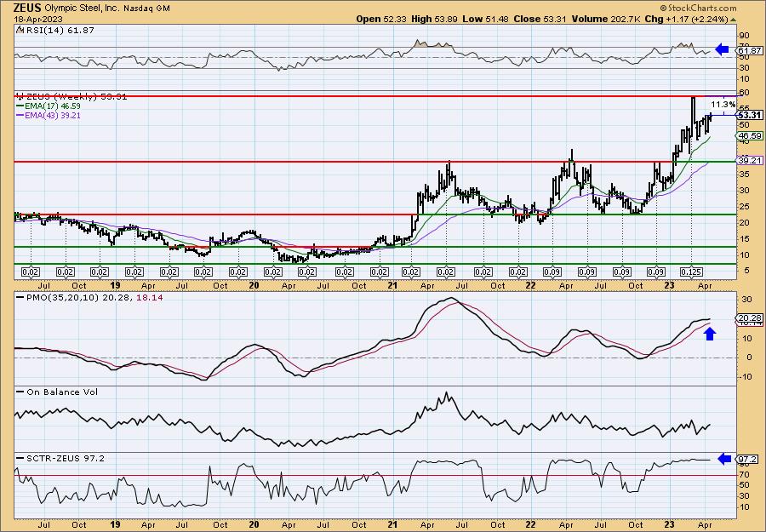The height and width of the screenshot is (532, 766).
Task: Click the ZEUS (Weekly) price legend
Action: click(x=71, y=97)
